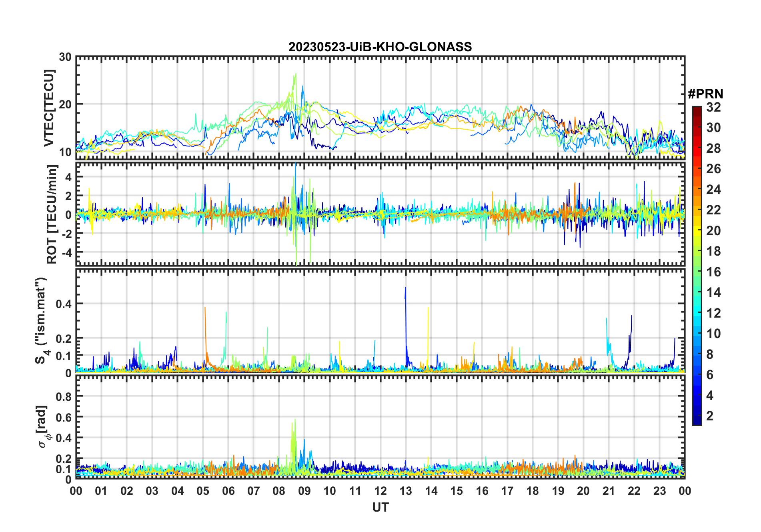The height and width of the screenshot is (532, 761).
Task: Click the x-axis tick label 12
Action: tap(380, 491)
